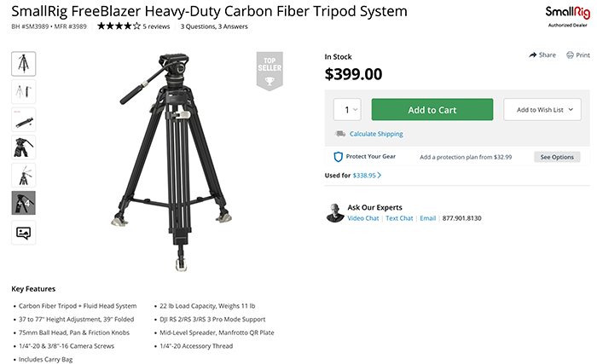
Task: Click the shipping truck icon
Action: (x=340, y=134)
